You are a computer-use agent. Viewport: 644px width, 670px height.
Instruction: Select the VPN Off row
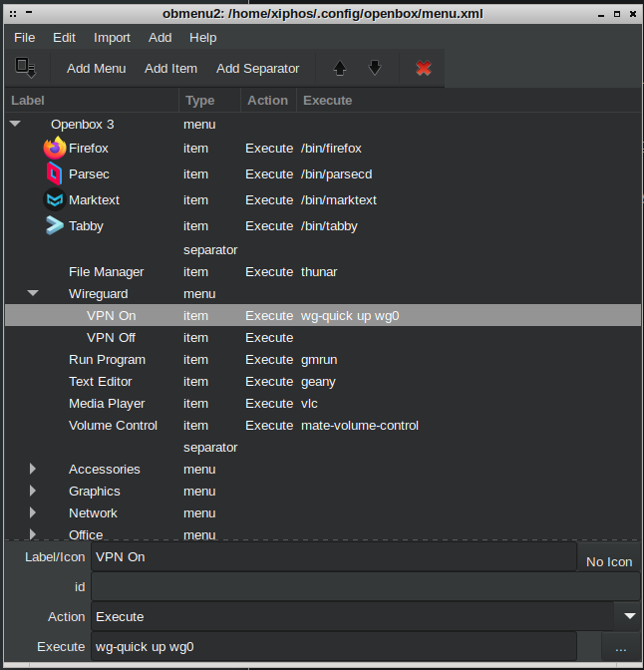(323, 337)
